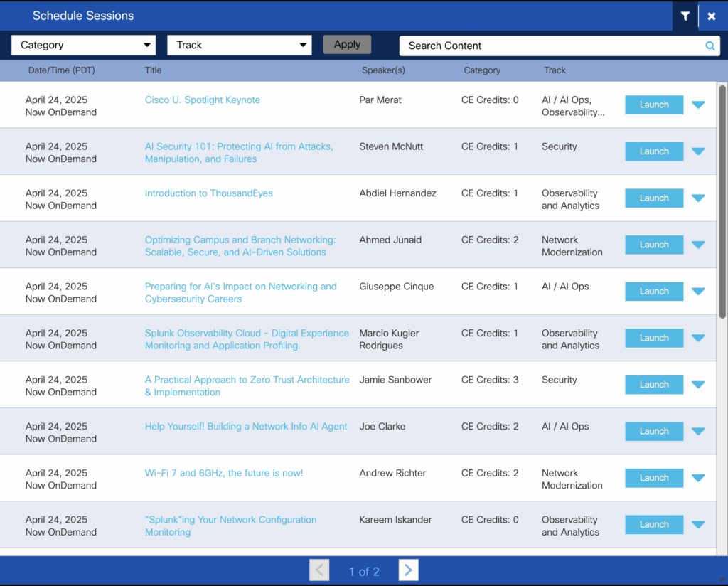The height and width of the screenshot is (586, 728).
Task: Click speaker name Andrew Richter
Action: [392, 473]
